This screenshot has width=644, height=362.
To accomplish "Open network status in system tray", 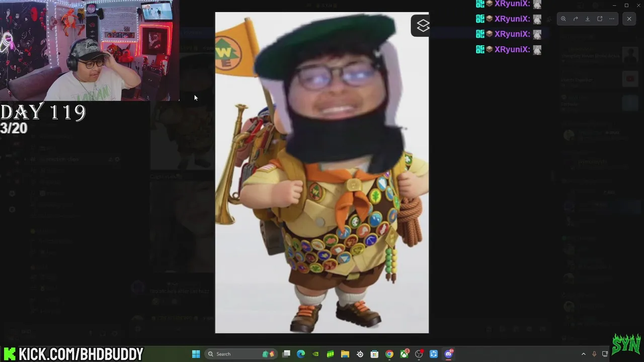I will click(x=605, y=354).
